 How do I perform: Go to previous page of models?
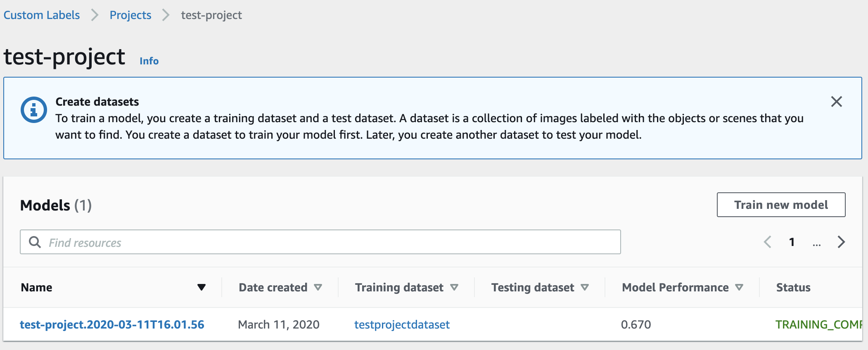click(x=768, y=242)
